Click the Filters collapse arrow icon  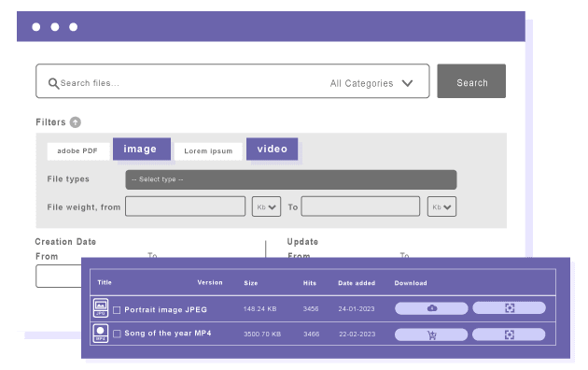click(76, 122)
